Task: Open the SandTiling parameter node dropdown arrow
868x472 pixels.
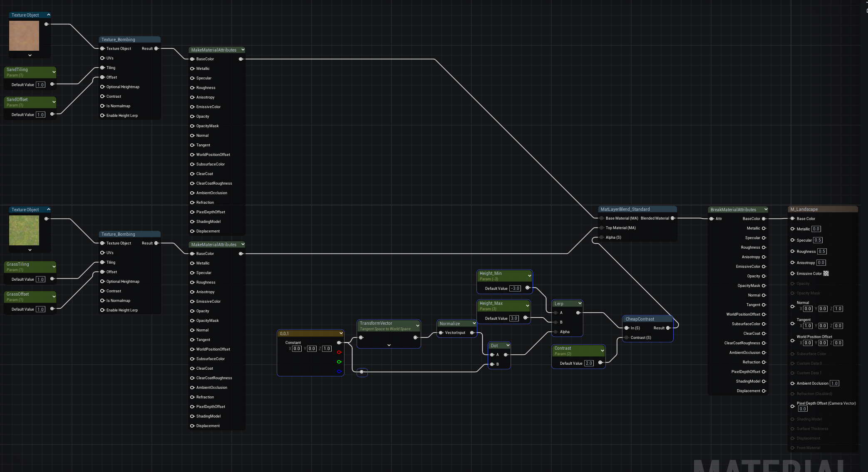Action: coord(54,72)
